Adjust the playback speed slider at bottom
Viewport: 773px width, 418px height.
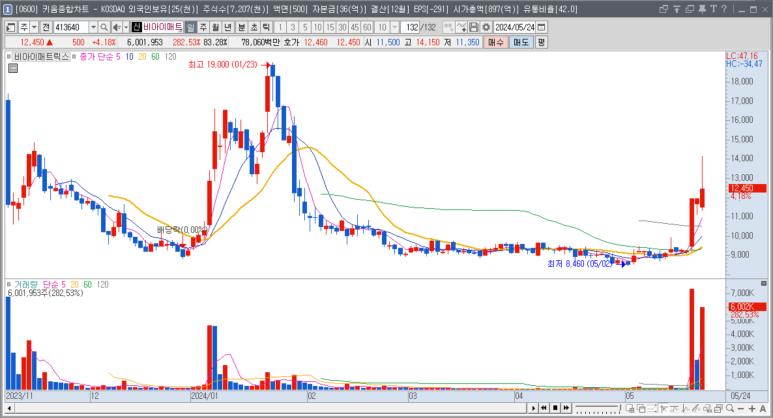click(597, 408)
